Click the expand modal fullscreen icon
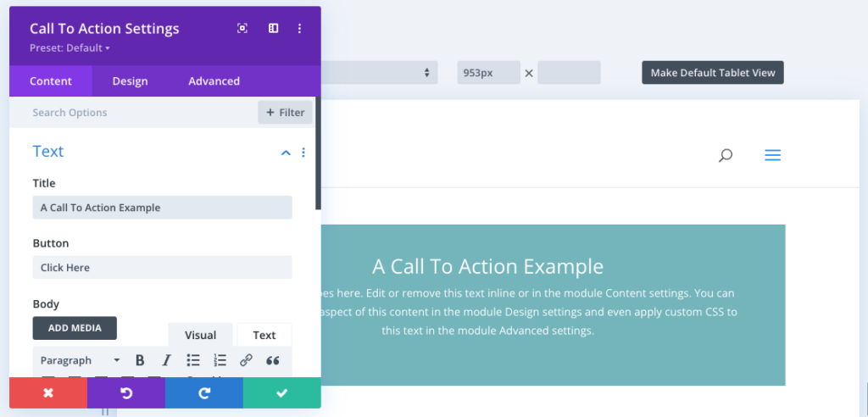Image resolution: width=868 pixels, height=417 pixels. 242,29
